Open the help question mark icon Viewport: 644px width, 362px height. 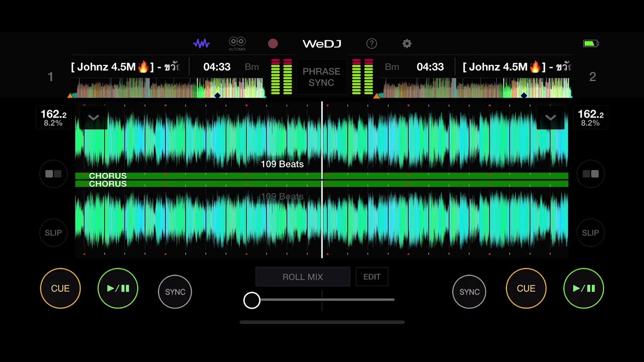click(x=371, y=44)
